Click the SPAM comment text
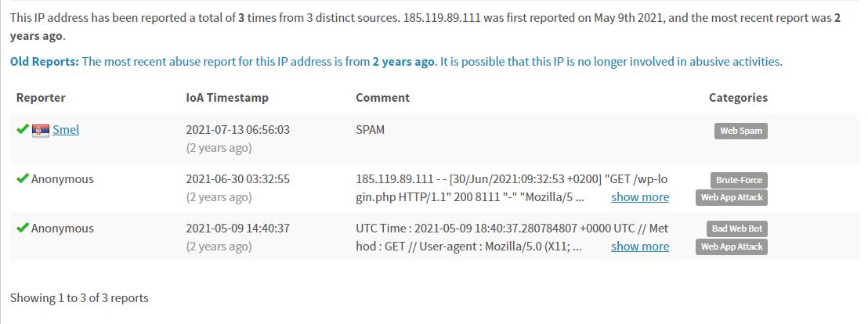Image resolution: width=868 pixels, height=324 pixels. pos(371,130)
